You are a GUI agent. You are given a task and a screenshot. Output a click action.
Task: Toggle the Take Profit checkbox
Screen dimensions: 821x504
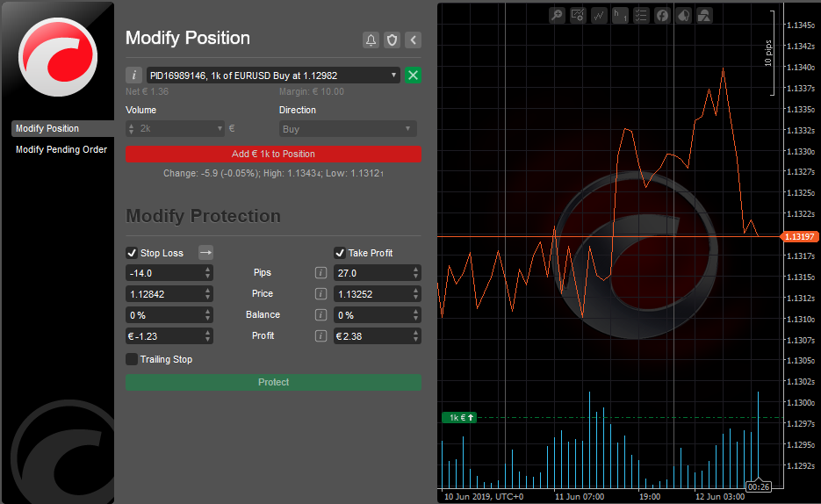340,253
